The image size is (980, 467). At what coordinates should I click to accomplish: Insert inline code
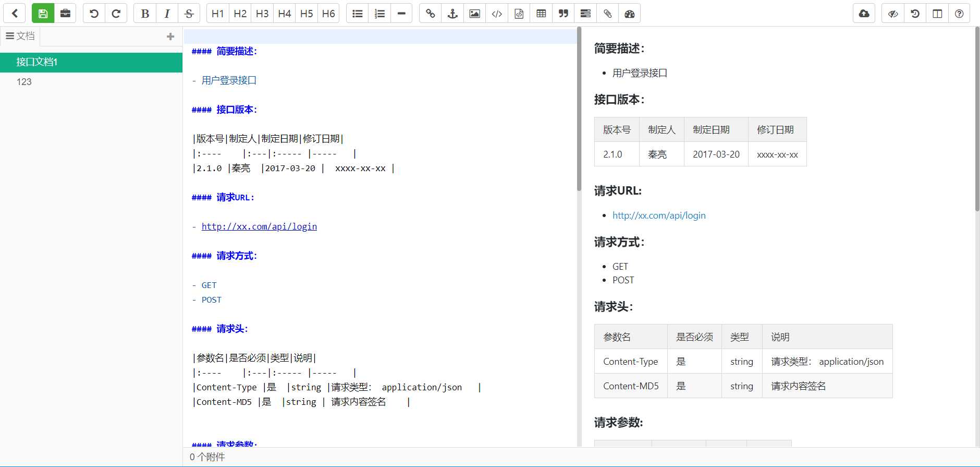[x=497, y=14]
